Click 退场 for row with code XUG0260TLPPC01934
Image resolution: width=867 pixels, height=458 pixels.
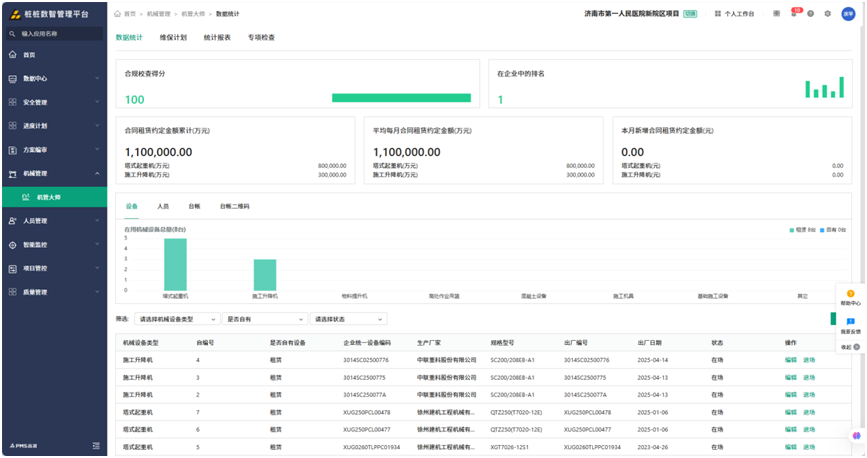(x=809, y=447)
